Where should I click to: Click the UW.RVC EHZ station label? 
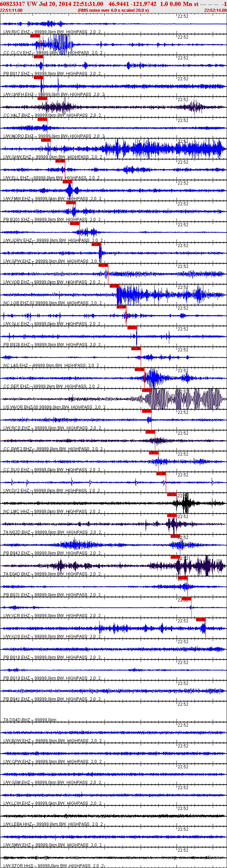(17, 32)
